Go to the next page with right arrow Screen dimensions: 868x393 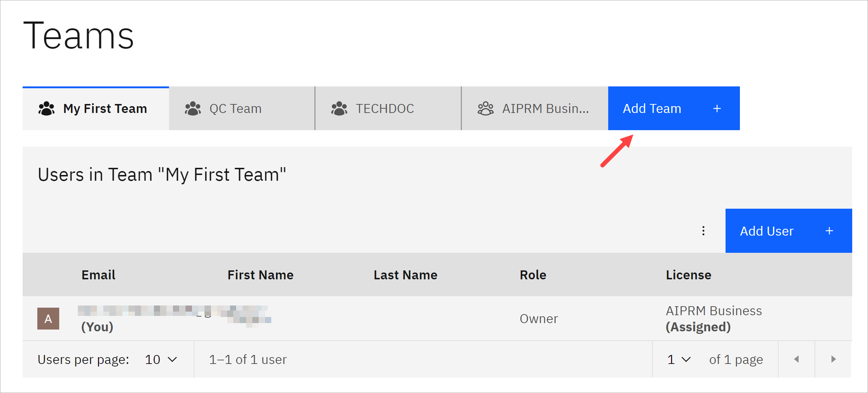pyautogui.click(x=832, y=359)
